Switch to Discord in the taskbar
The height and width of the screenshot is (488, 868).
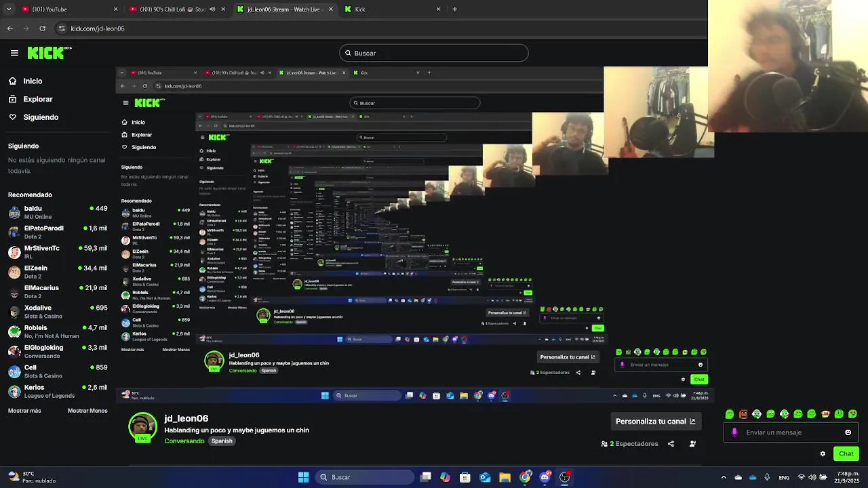tap(545, 477)
